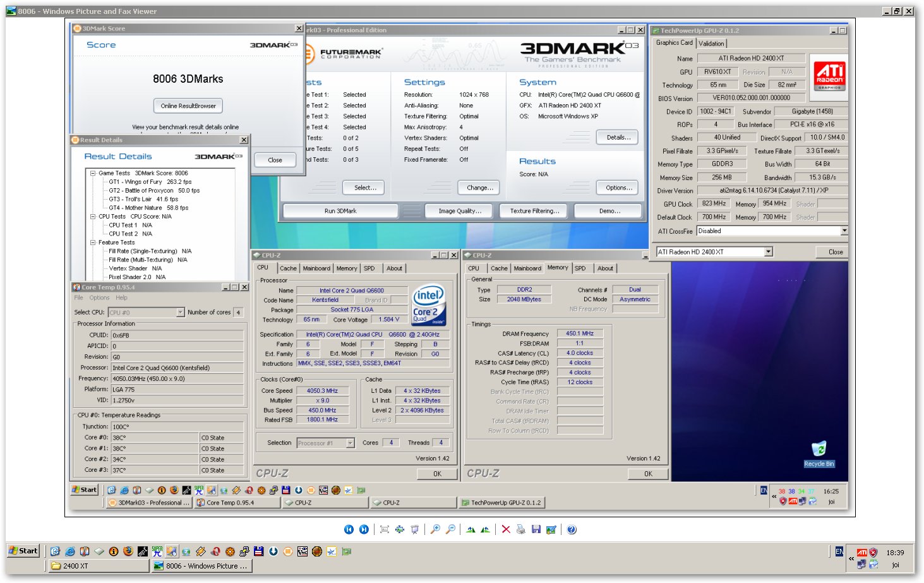Open About tab in processor CPU-Z window
924x583 pixels.
[x=394, y=268]
